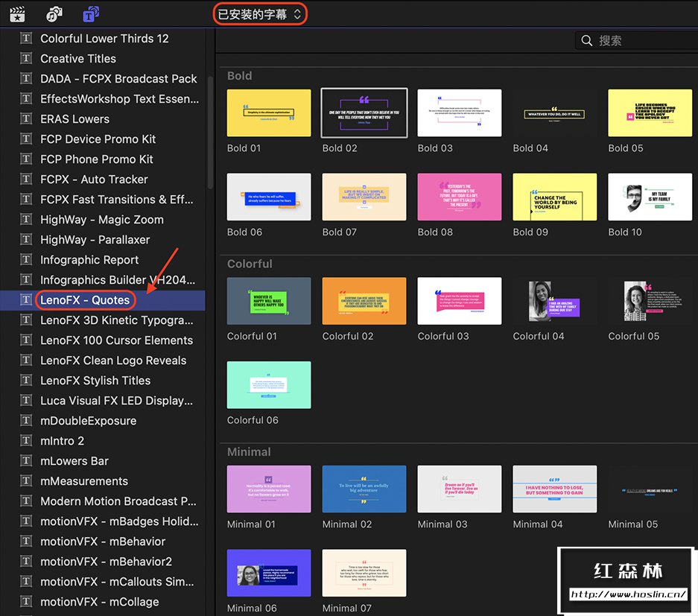Click the Minimal 02 title thumbnail
This screenshot has height=616, width=698.
pyautogui.click(x=364, y=489)
